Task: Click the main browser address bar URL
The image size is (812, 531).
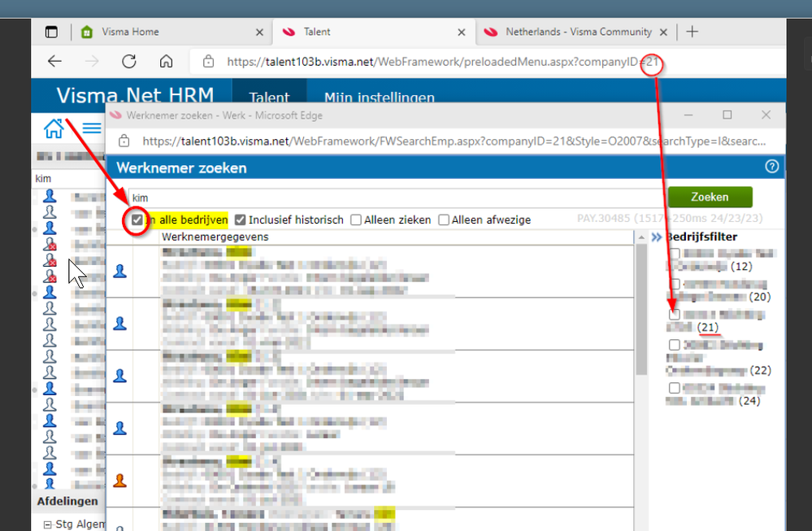Action: (443, 62)
